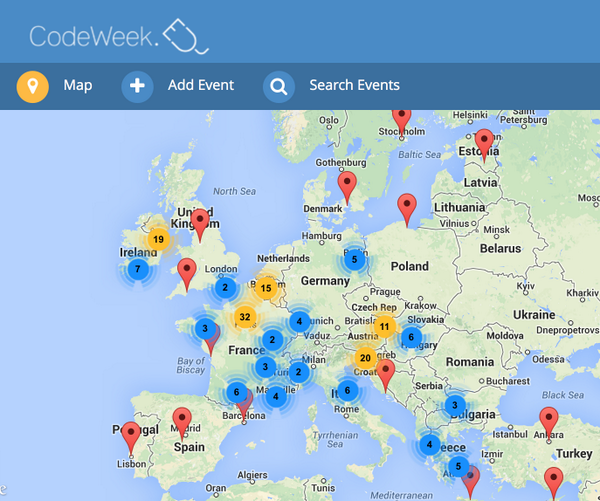Open the Greece cluster marked 4
600x501 pixels.
(429, 444)
